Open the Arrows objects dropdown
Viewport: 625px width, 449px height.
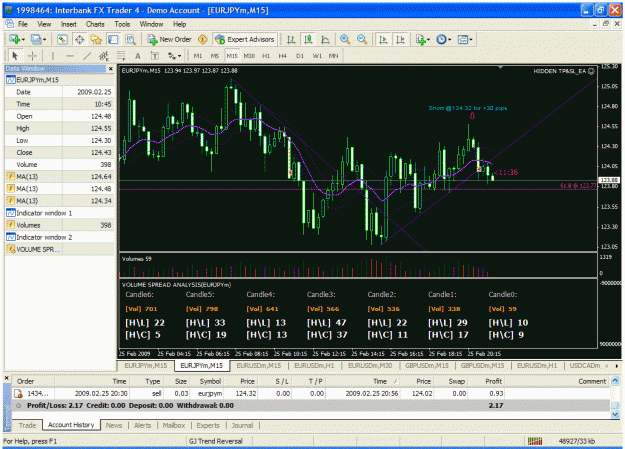coord(174,56)
